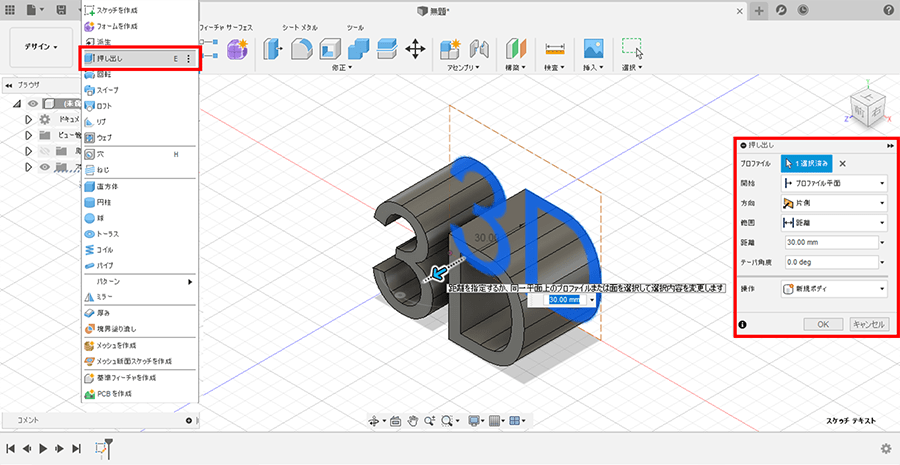Click the Press Pull modify icon
The width and height of the screenshot is (900, 465).
[272, 49]
